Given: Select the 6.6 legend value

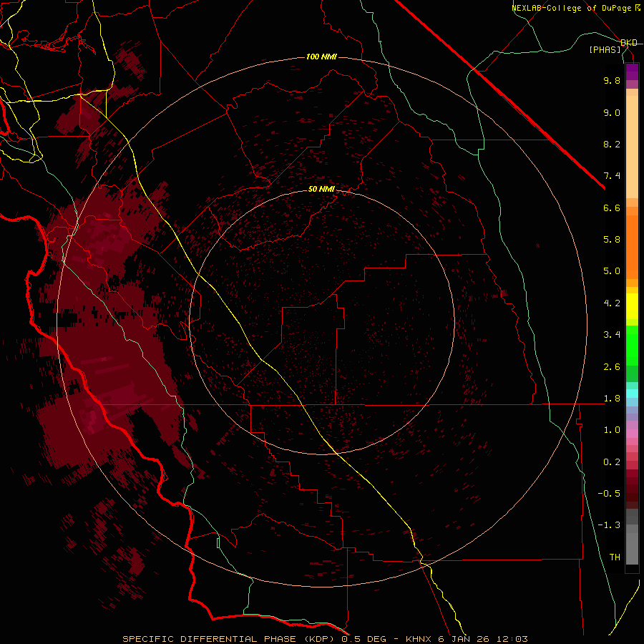Looking at the screenshot, I should [x=612, y=208].
